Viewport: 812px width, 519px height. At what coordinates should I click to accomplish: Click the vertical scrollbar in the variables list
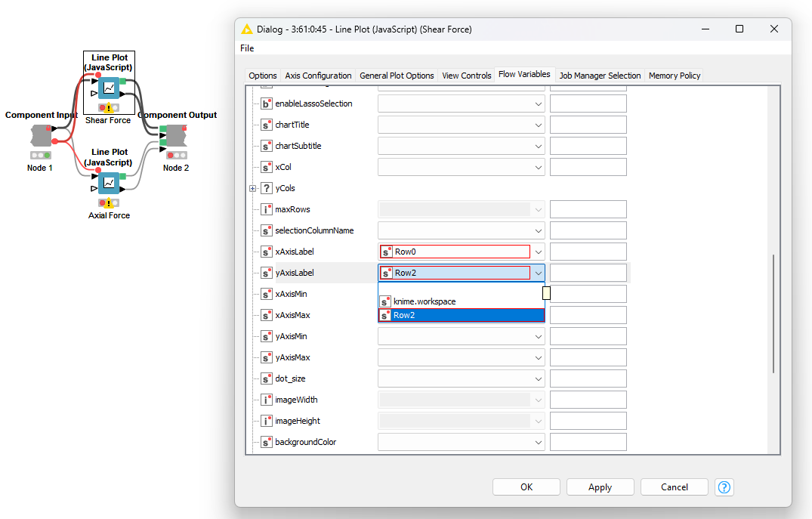(x=773, y=314)
